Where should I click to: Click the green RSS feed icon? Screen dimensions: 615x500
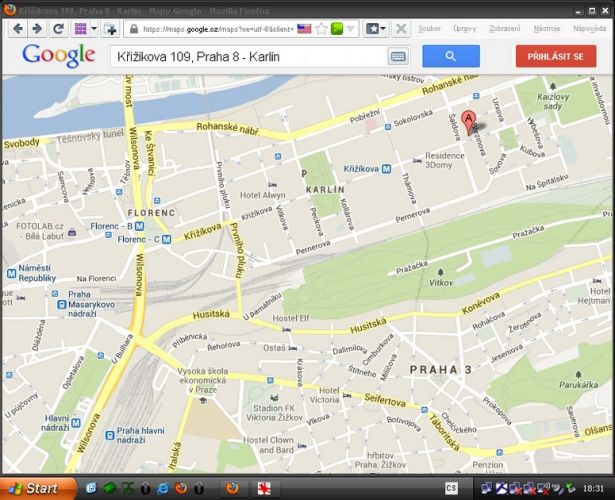pyautogui.click(x=337, y=29)
